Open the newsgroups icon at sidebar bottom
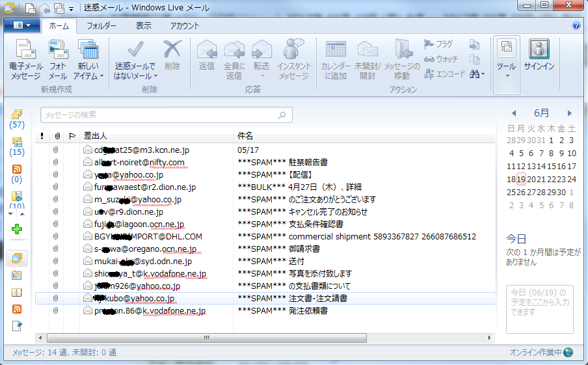 17,326
